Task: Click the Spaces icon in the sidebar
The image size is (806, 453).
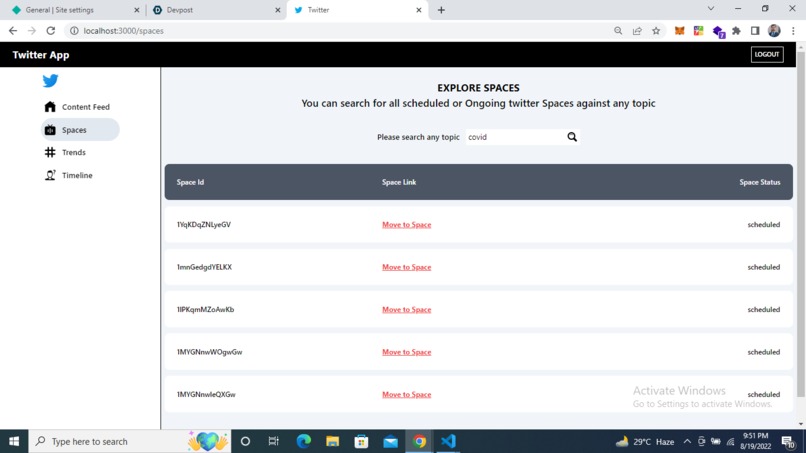Action: click(50, 130)
